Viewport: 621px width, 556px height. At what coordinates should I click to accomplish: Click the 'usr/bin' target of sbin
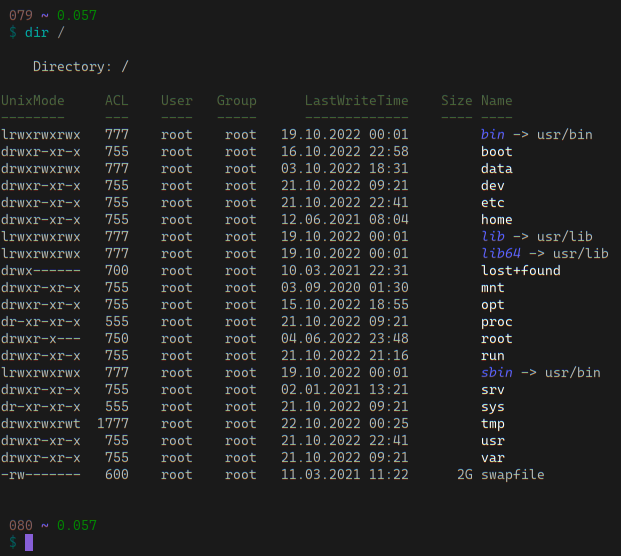click(x=573, y=373)
